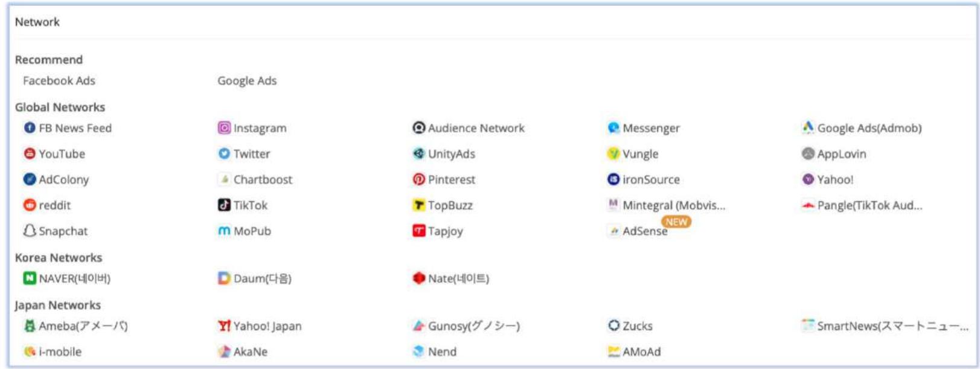
Task: Open the Pinterest network label
Action: pos(452,179)
